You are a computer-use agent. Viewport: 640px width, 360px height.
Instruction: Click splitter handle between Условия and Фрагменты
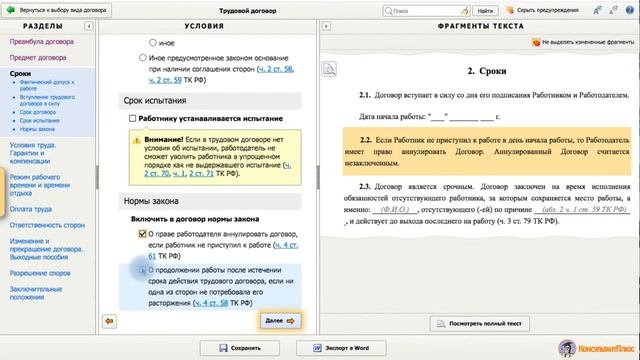tap(318, 177)
